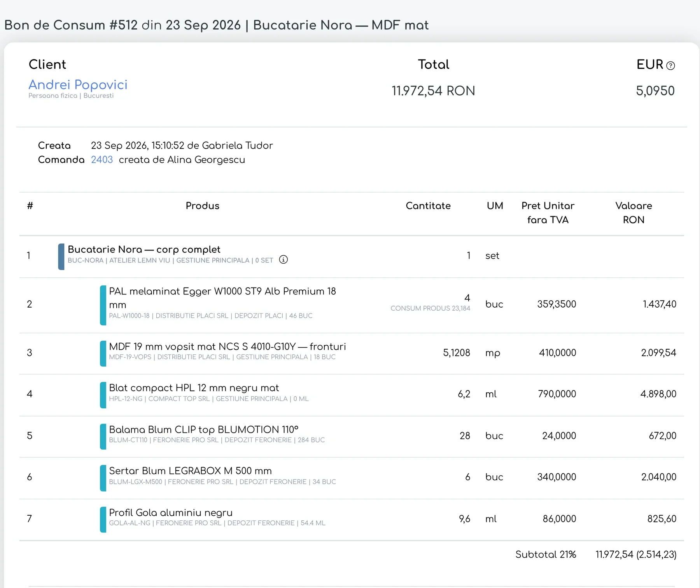This screenshot has width=700, height=588.
Task: Click the EUR help question-mark icon
Action: [670, 66]
